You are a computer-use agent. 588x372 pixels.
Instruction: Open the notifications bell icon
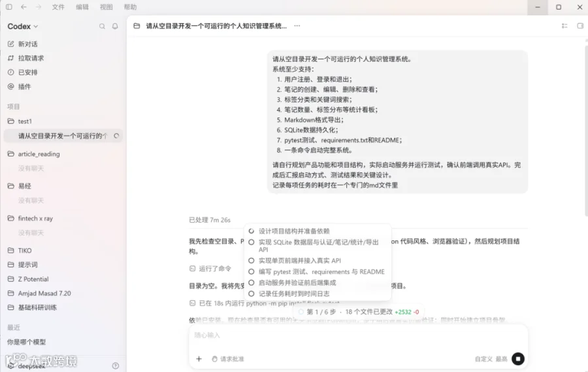pyautogui.click(x=115, y=26)
